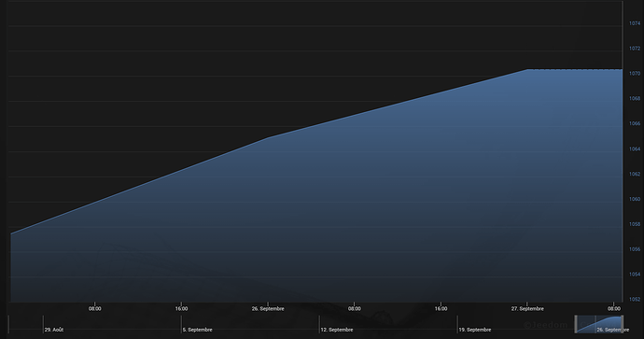Click the highlighted selection window in the navigator
The height and width of the screenshot is (339, 644).
pos(599,324)
